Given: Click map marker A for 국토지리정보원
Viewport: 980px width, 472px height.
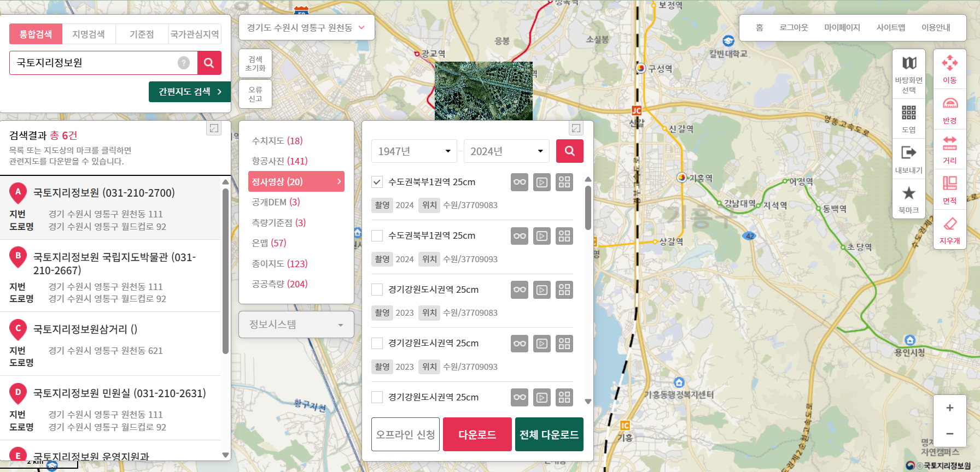Looking at the screenshot, I should point(18,193).
